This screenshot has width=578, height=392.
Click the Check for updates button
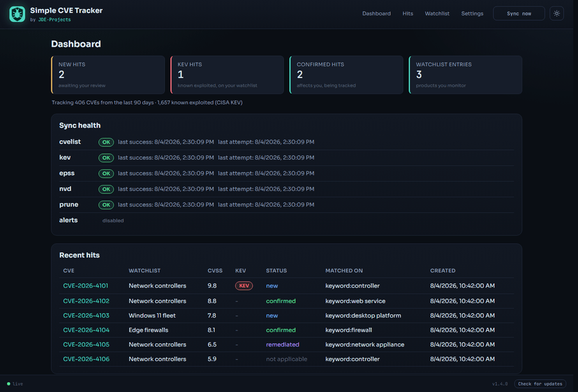[540, 384]
